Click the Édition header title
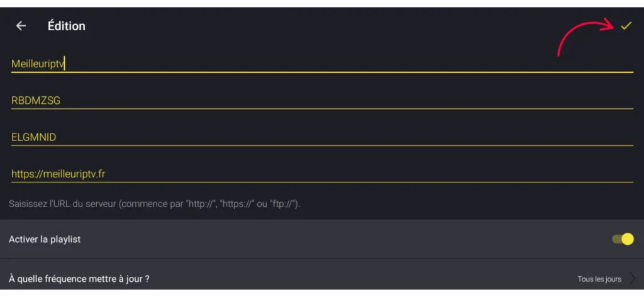Screen dimensions: 644x297 coord(66,26)
